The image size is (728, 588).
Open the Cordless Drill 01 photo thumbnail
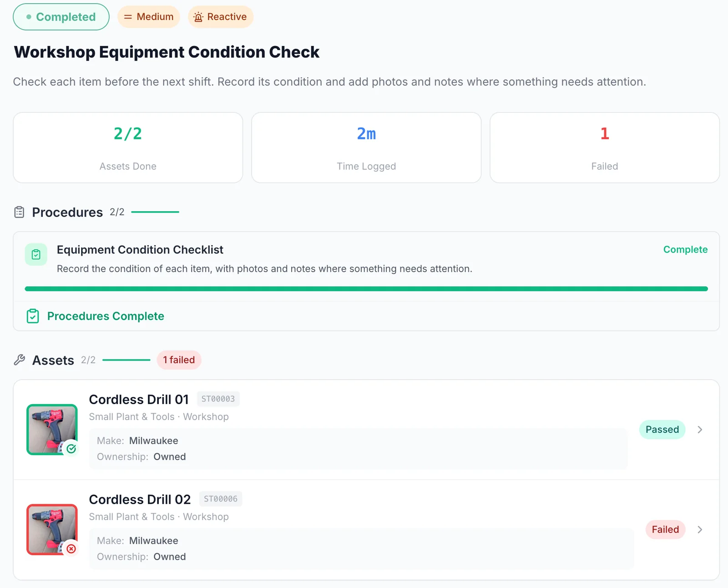pos(52,430)
